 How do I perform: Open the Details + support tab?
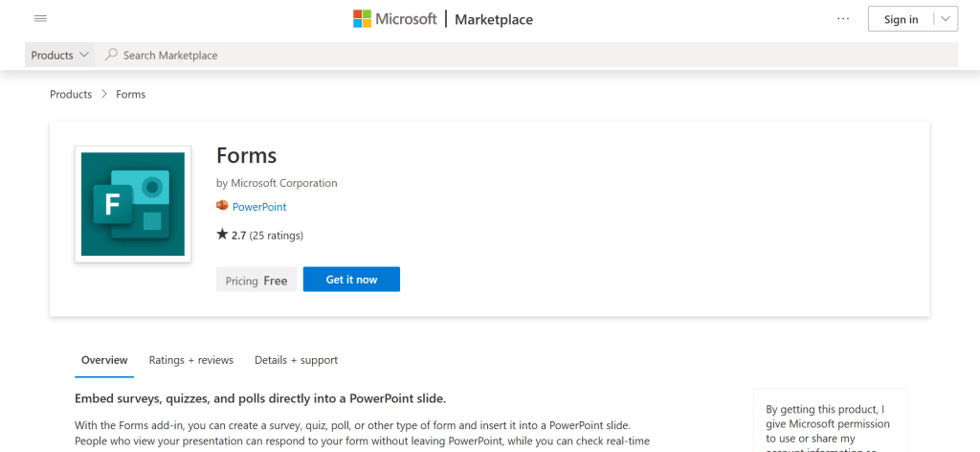[x=296, y=360]
